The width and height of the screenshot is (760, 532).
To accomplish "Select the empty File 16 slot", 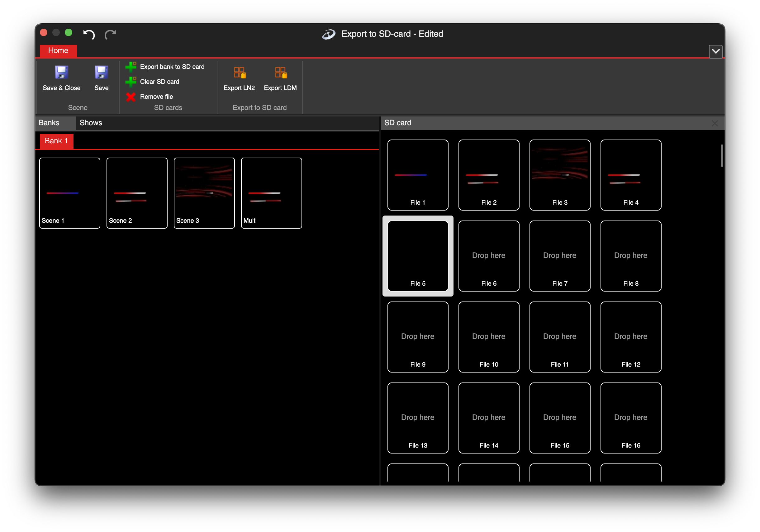I will tap(631, 418).
